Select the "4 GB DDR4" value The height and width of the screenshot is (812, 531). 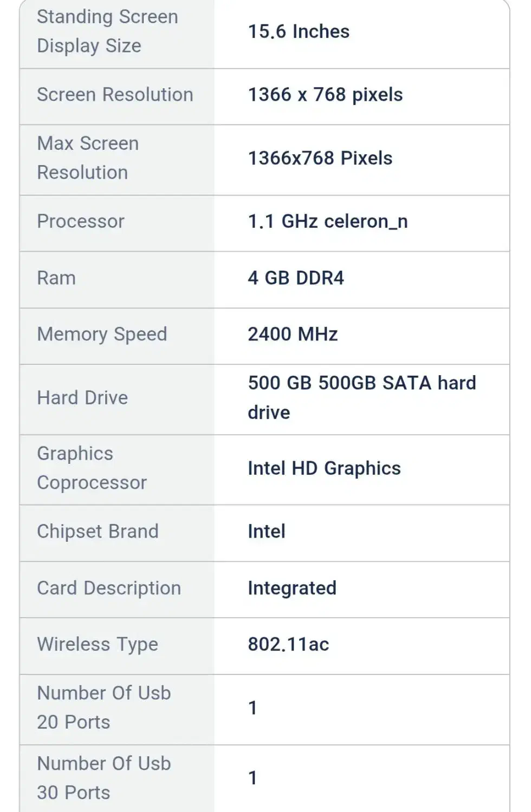[296, 278]
